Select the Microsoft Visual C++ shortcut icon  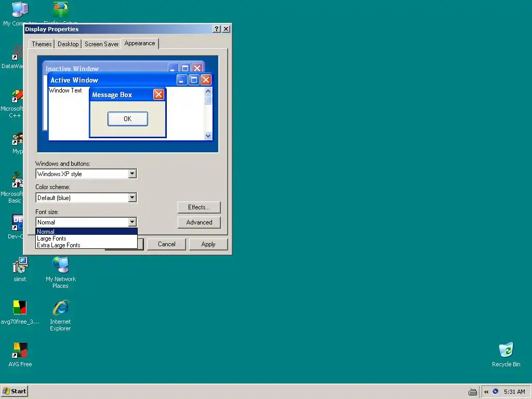pos(17,96)
